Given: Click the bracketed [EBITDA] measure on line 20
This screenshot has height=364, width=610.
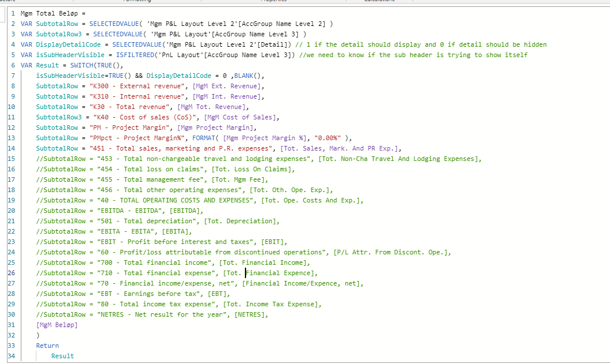Looking at the screenshot, I should (x=184, y=211).
